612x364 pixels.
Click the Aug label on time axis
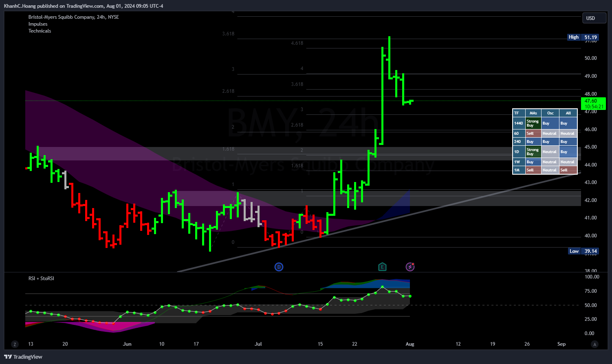[410, 344]
